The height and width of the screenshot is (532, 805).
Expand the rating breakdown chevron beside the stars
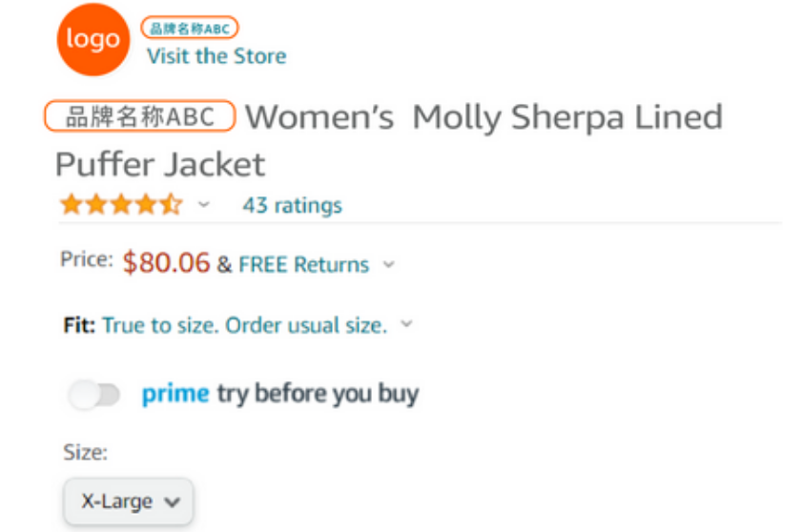203,205
